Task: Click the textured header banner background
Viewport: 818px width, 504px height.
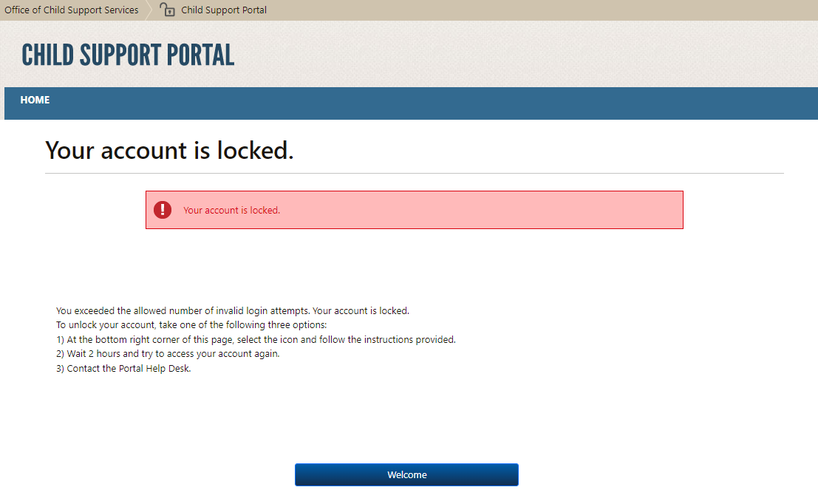Action: point(517,55)
